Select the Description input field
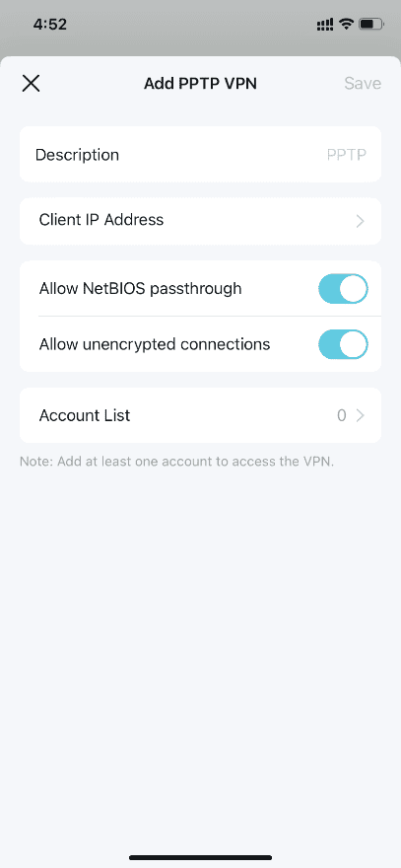Viewport: 401px width, 868px height. [200, 155]
